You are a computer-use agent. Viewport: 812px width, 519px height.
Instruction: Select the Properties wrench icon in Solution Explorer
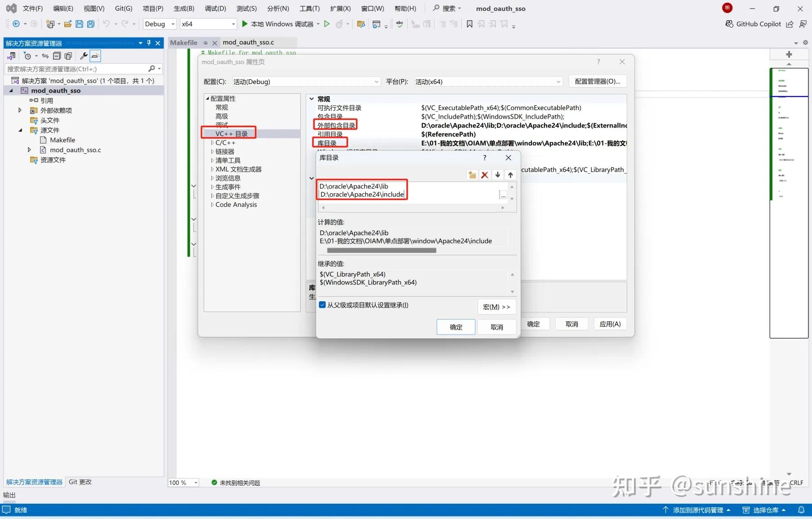coord(84,56)
